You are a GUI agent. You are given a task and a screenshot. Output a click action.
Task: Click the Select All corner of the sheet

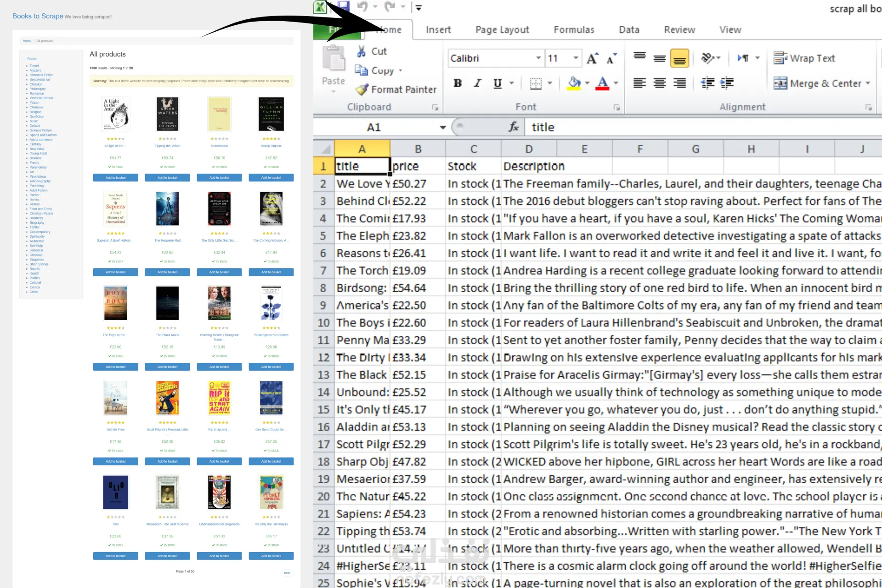tap(324, 149)
